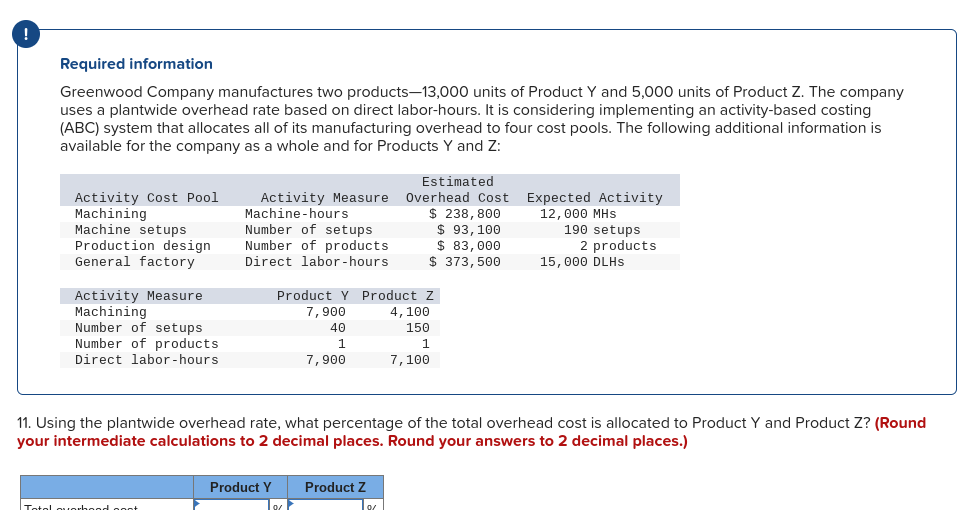Viewport: 961px width, 510px height.
Task: Click the Machine setups cost pool label
Action: [131, 230]
